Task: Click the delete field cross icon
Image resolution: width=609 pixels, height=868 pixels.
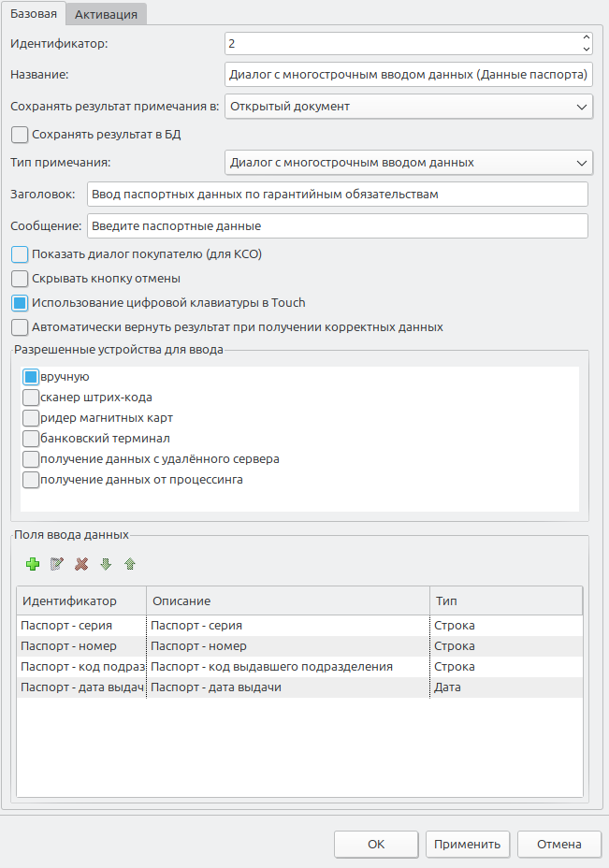Action: 81,564
